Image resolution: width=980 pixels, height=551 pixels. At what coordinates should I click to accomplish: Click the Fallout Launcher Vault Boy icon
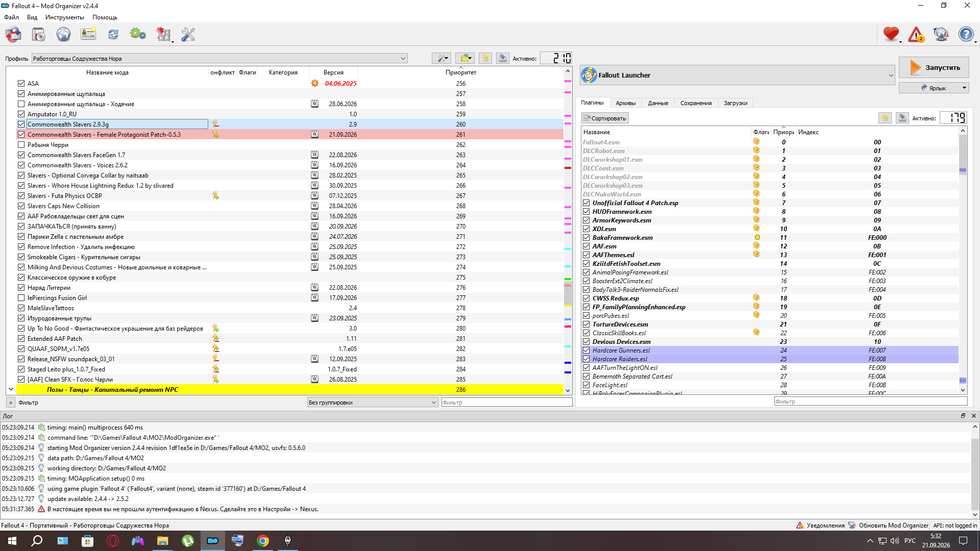(x=589, y=75)
